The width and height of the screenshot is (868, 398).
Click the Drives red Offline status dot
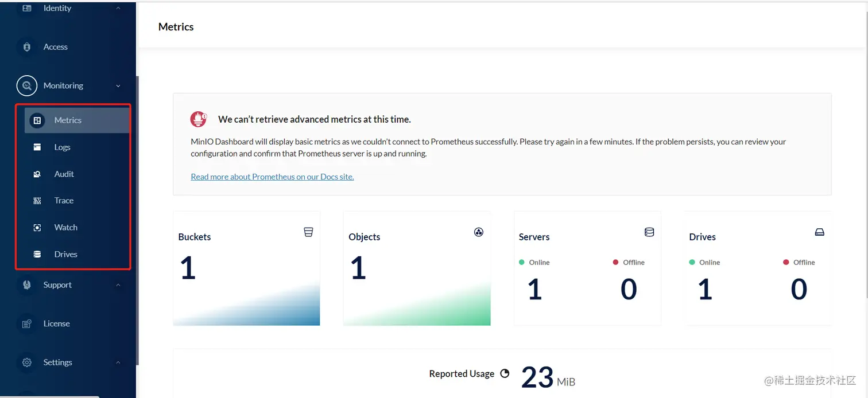(x=786, y=262)
